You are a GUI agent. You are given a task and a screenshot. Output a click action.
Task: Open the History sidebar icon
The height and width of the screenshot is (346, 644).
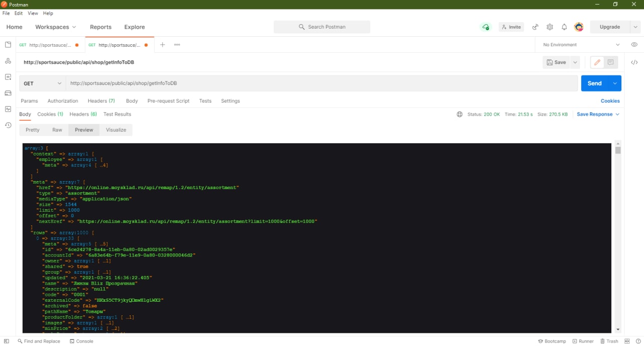[x=8, y=125]
